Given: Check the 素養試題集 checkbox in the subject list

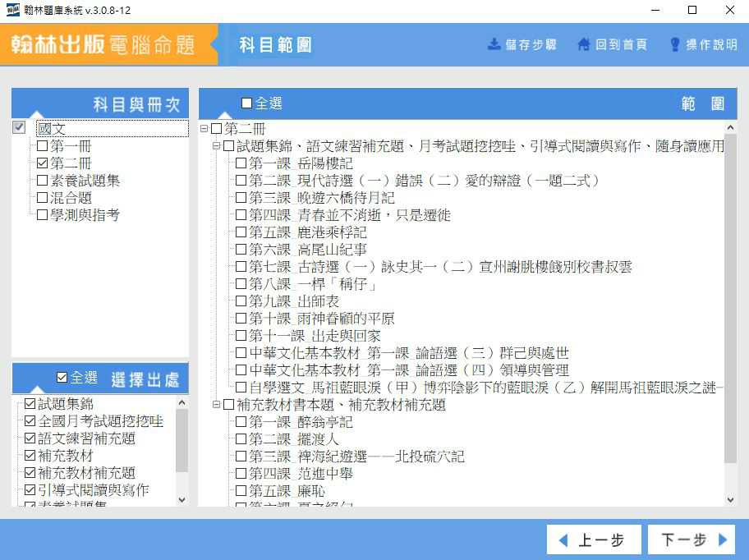Looking at the screenshot, I should [x=42, y=180].
